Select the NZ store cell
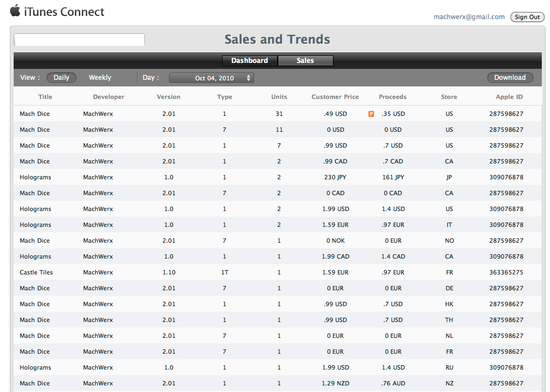 [x=449, y=384]
